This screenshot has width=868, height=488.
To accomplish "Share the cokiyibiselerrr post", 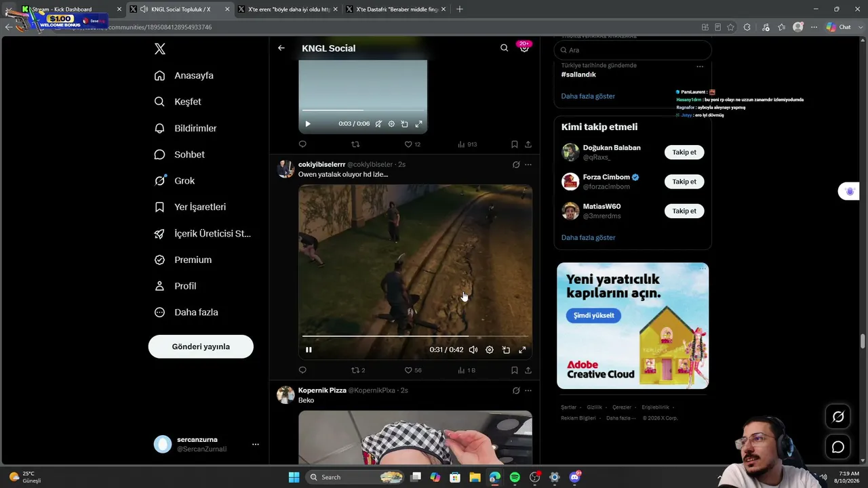I will 528,370.
